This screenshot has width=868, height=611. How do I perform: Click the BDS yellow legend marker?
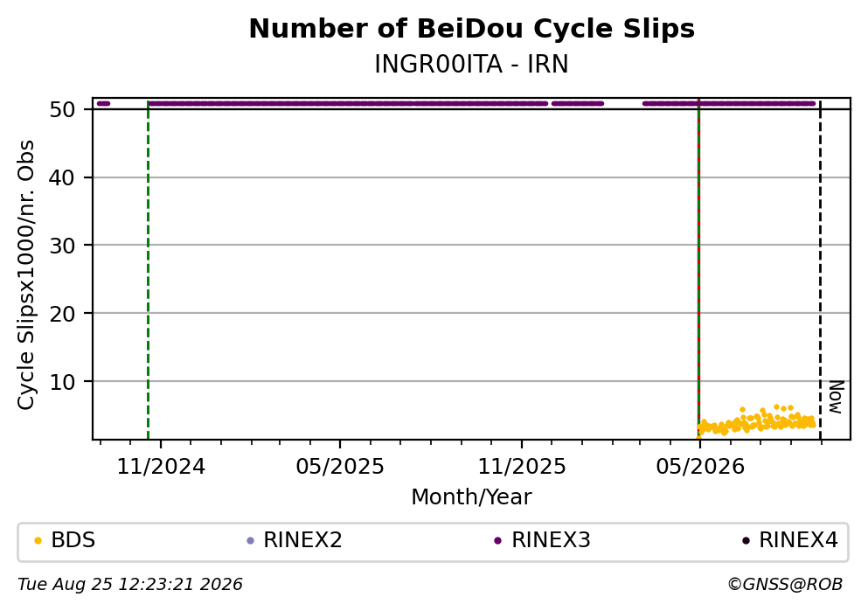point(38,541)
